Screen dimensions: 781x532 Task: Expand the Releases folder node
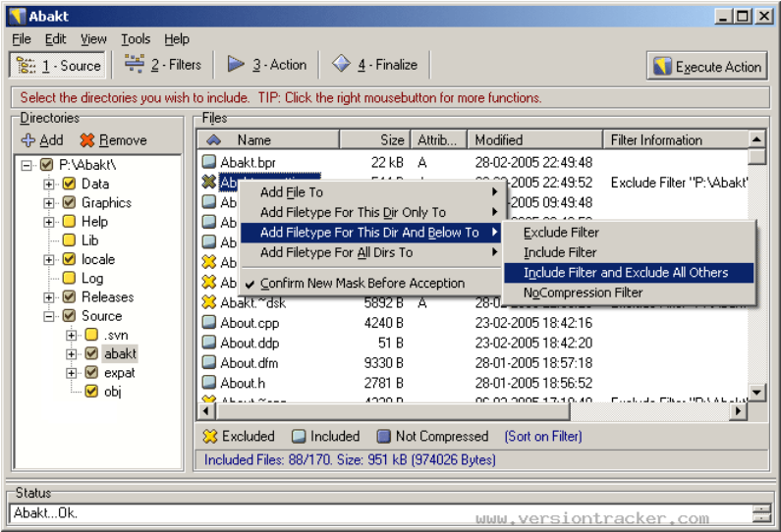[x=49, y=297]
